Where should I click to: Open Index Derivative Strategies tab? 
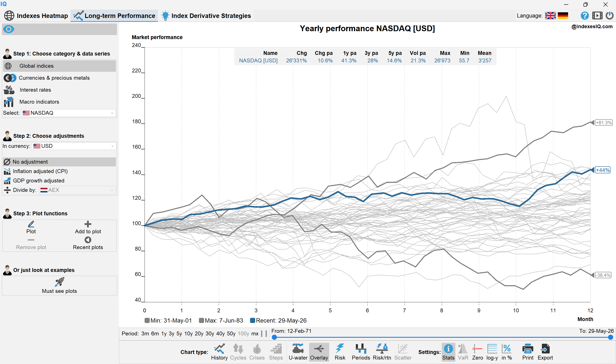[206, 16]
